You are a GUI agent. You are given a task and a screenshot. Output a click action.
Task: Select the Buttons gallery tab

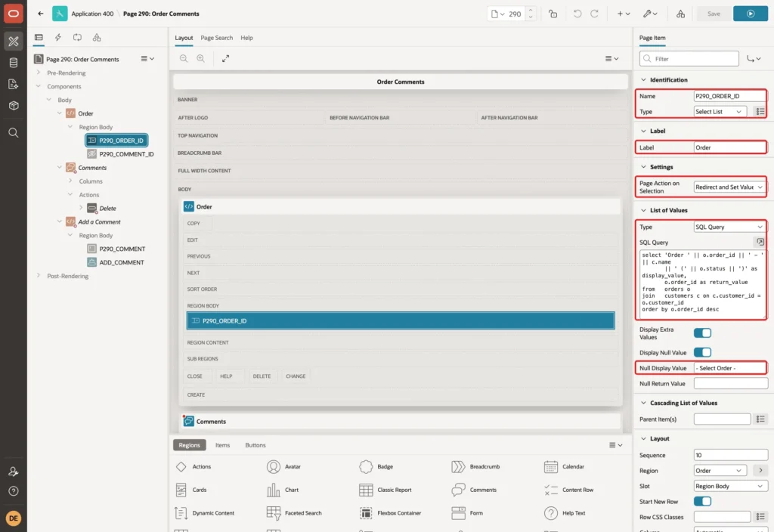click(x=255, y=444)
